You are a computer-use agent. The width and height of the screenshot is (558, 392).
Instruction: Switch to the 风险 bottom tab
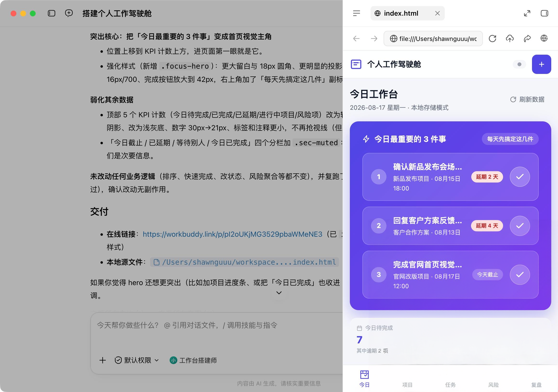[493, 385]
